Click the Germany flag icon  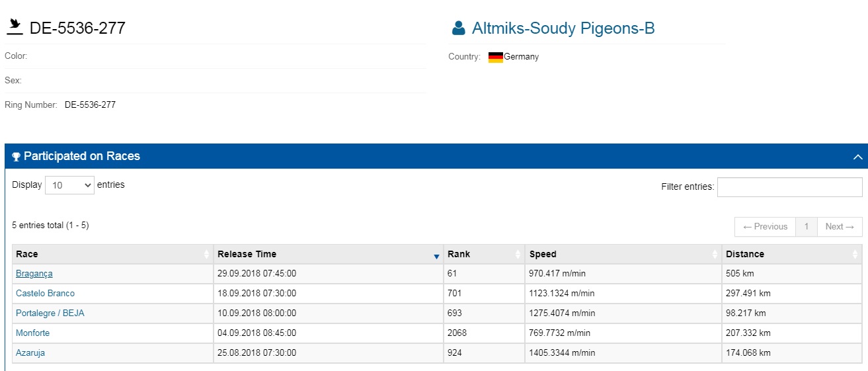pos(495,57)
